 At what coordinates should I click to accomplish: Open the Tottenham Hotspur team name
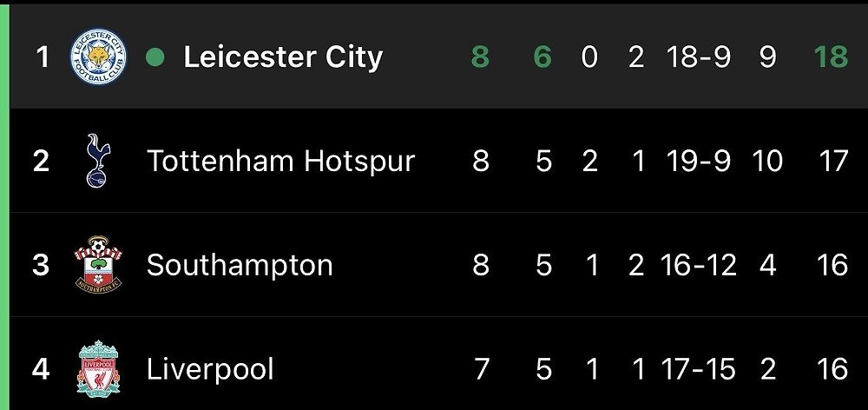click(280, 161)
